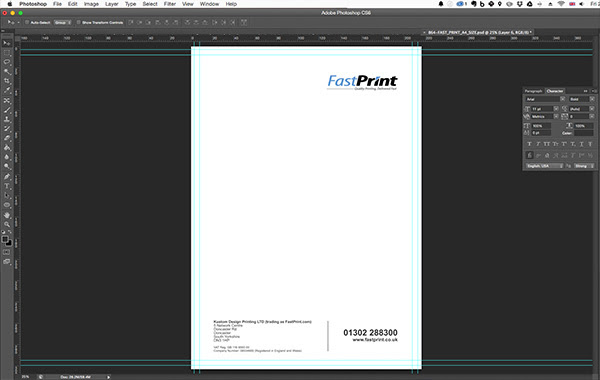Viewport: 600px width, 380px height.
Task: Open the Strong anti-aliasing dropdown
Action: [584, 166]
